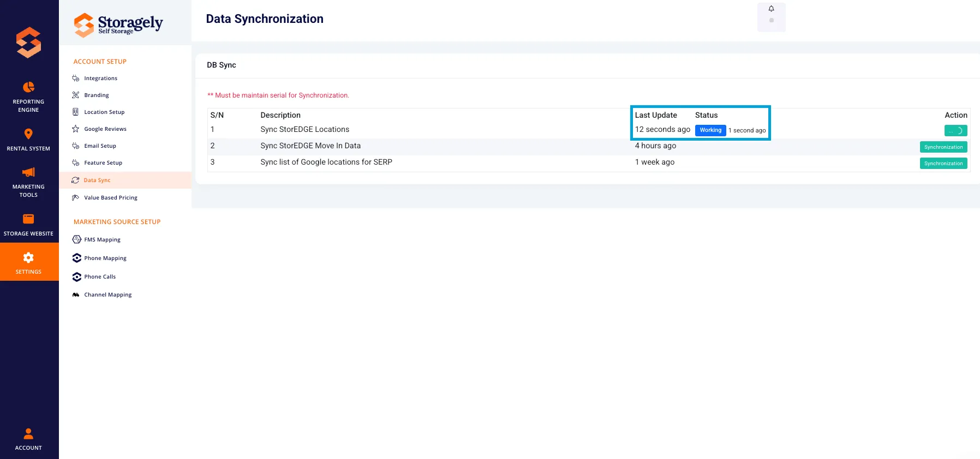Click the Data Synchronization page title
The width and height of the screenshot is (980, 459).
coord(265,19)
